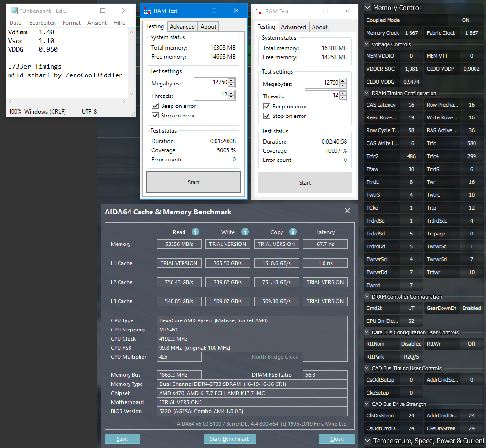The height and width of the screenshot is (448, 486).
Task: Open the Format menu in Notepad
Action: (72, 22)
